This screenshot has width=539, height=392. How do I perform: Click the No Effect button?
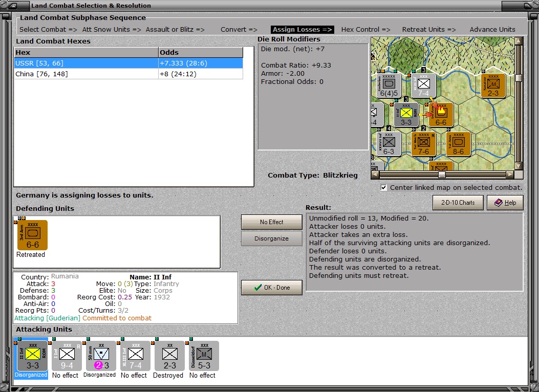pos(272,222)
